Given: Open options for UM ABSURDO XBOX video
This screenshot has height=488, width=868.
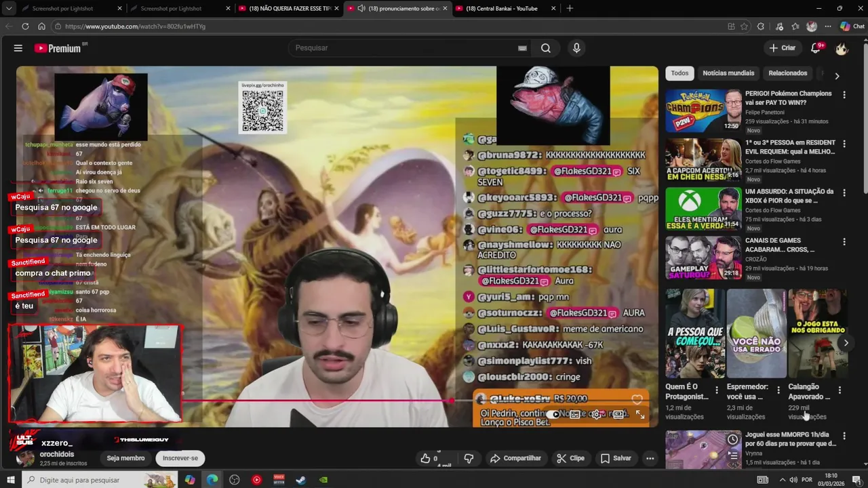Looking at the screenshot, I should click(844, 192).
